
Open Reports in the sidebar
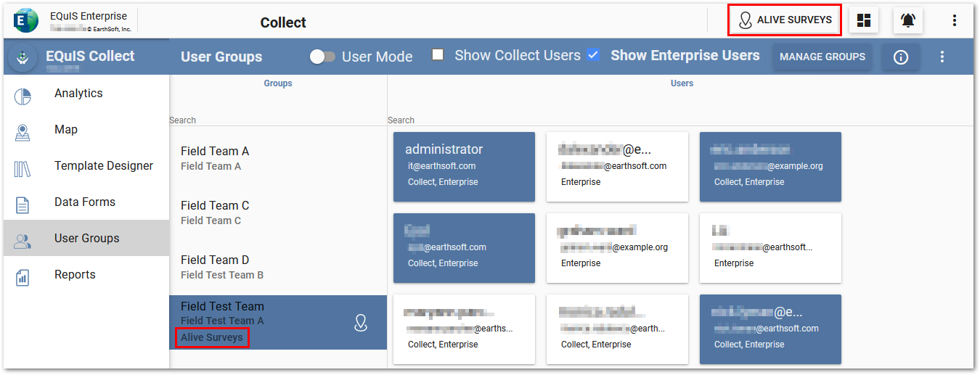point(86,275)
